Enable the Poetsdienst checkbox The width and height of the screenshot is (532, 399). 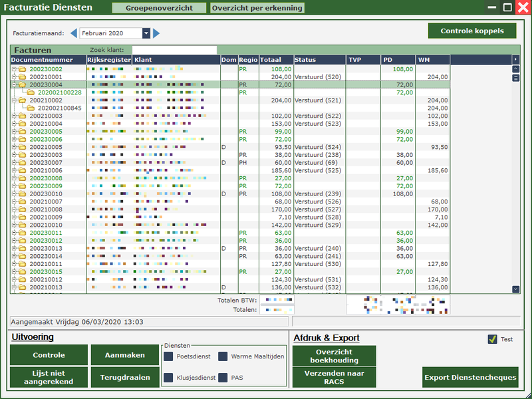168,356
